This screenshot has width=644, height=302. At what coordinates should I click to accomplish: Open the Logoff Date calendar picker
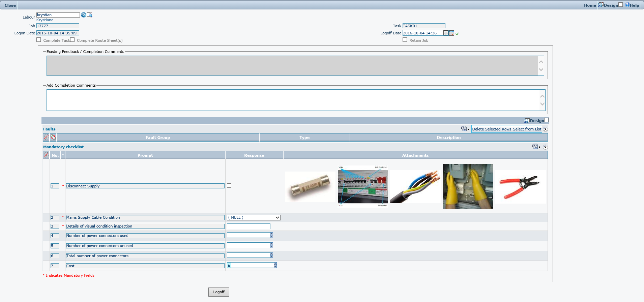coord(451,33)
